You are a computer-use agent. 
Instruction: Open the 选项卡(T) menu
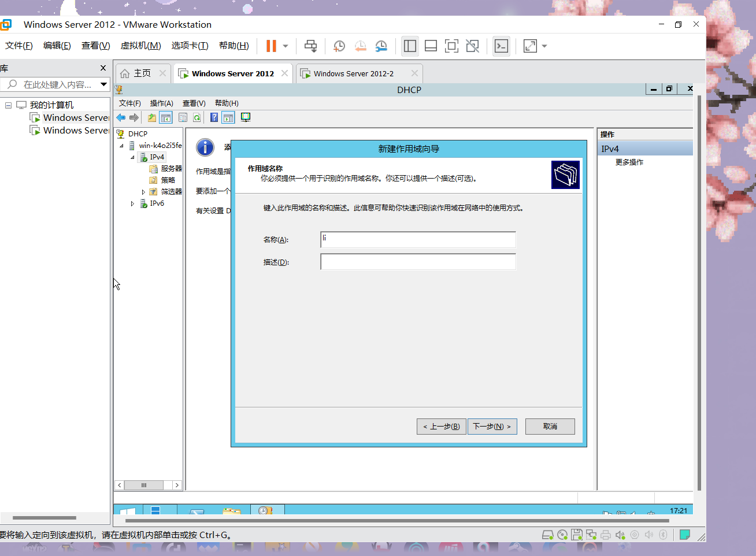pyautogui.click(x=190, y=46)
